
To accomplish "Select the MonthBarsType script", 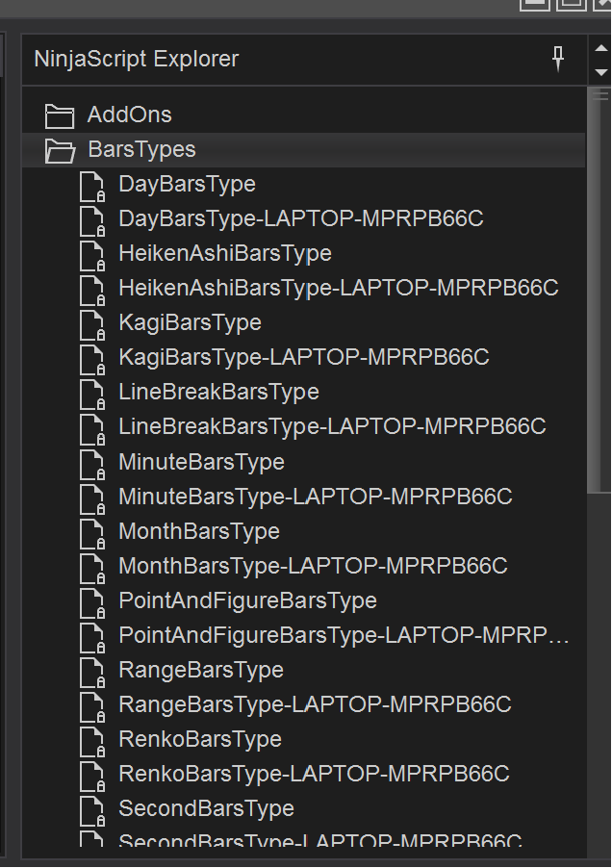I will (x=199, y=531).
